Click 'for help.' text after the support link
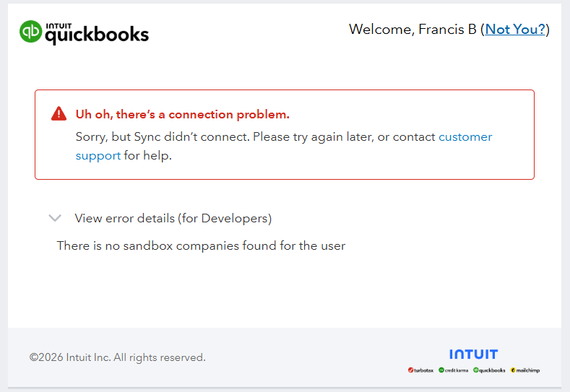Viewport: 570px width, 392px height. [x=148, y=155]
